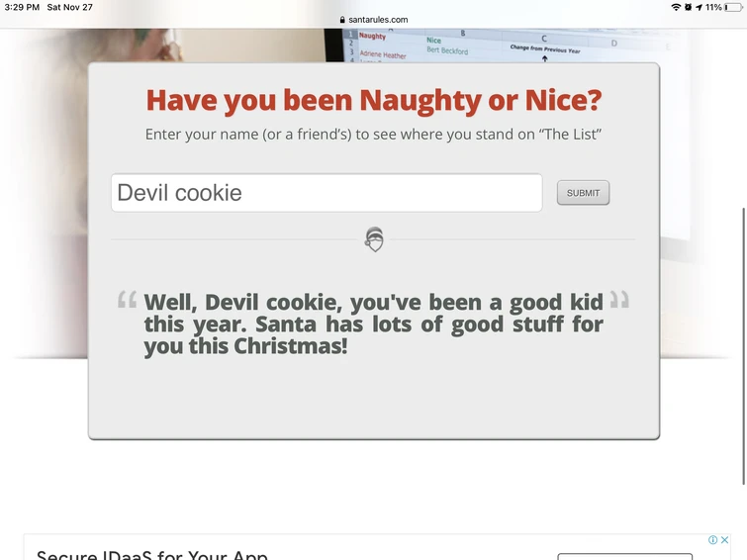This screenshot has height=560, width=747.
Task: Open the Secure IDaaS for Your App ad
Action: (152, 555)
